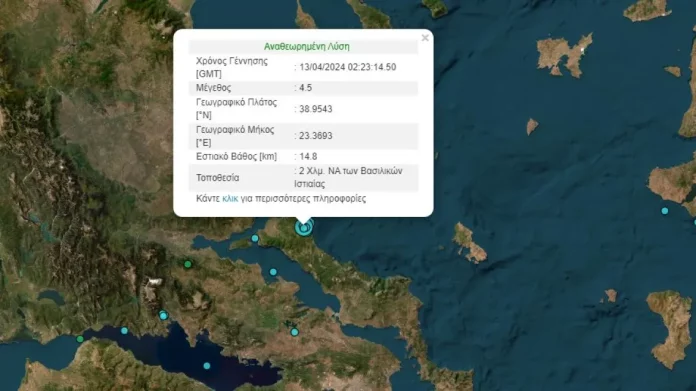
Task: Select the large highlighted epicenter marker below popup
Action: click(304, 228)
